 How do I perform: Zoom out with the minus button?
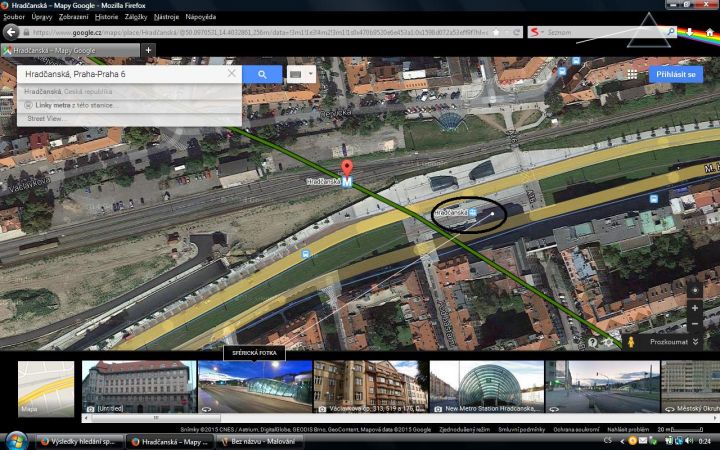[x=695, y=324]
